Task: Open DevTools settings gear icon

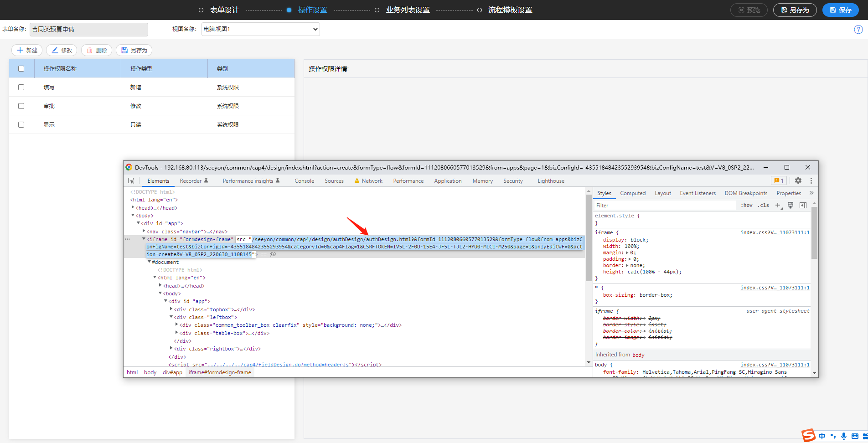Action: click(798, 181)
